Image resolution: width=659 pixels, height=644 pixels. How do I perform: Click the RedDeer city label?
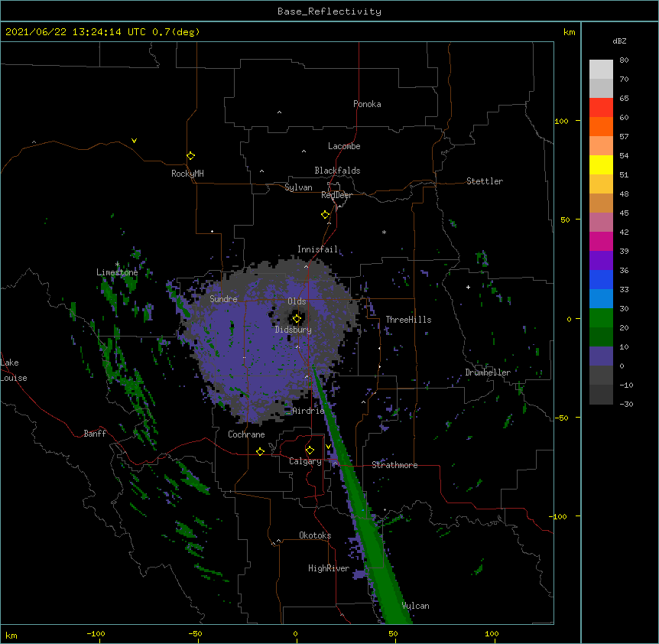pos(336,195)
